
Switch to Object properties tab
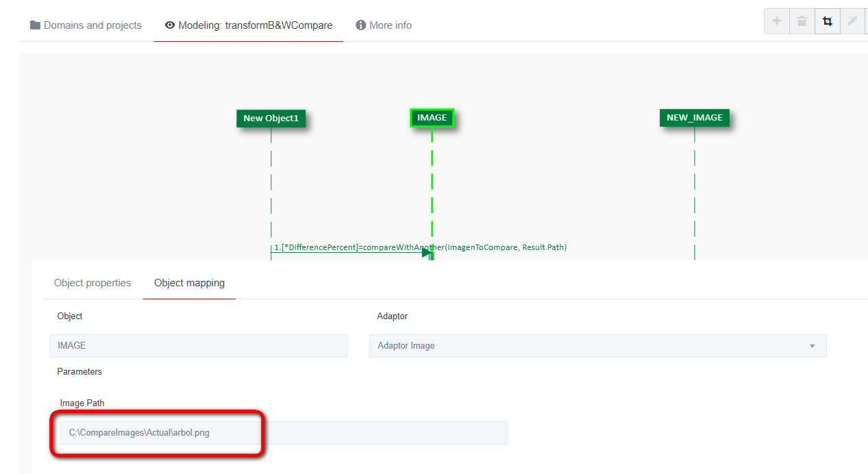92,283
